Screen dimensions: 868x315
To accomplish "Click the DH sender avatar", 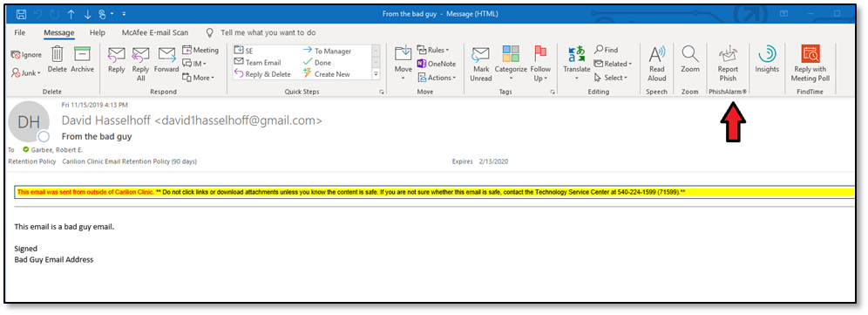I will click(29, 121).
